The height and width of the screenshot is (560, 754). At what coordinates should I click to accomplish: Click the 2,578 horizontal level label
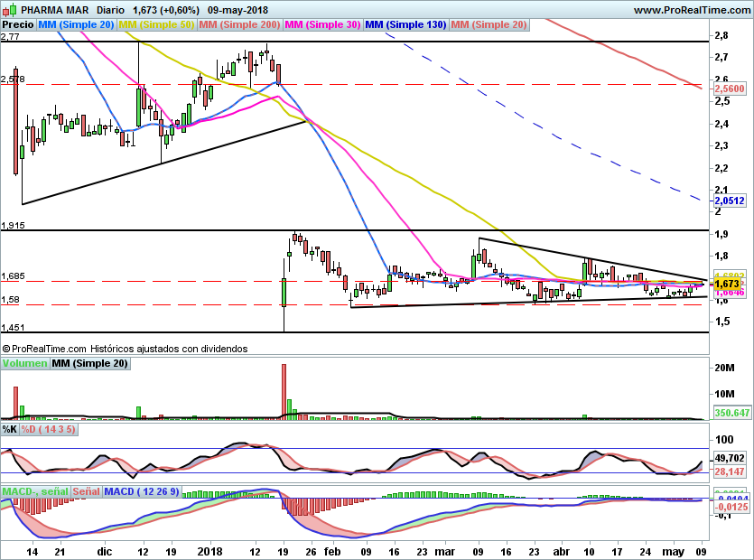click(x=13, y=79)
